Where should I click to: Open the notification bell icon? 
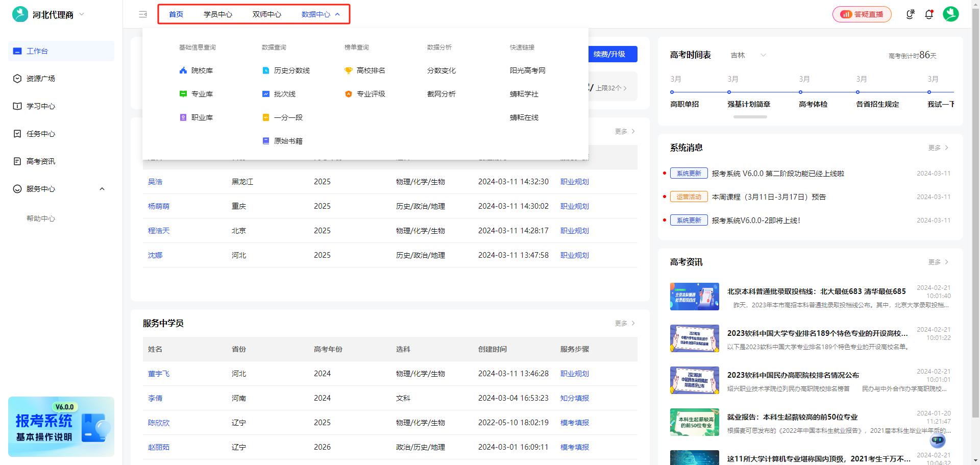click(x=929, y=14)
